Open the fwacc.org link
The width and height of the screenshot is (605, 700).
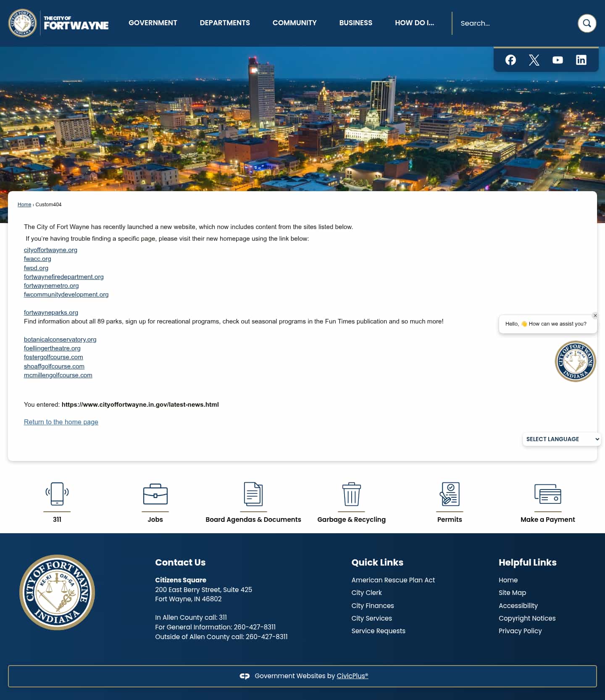click(37, 259)
